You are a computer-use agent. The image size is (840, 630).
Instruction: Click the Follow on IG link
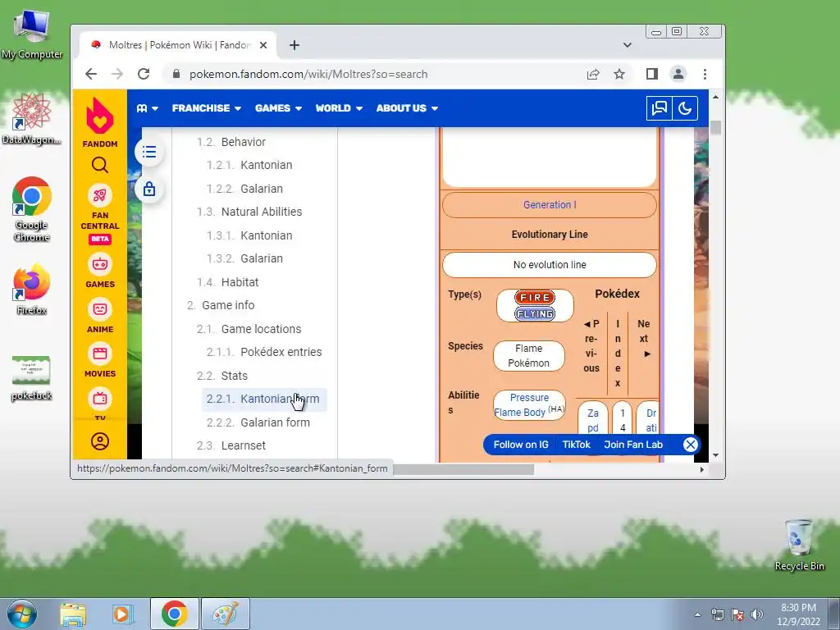(x=521, y=445)
